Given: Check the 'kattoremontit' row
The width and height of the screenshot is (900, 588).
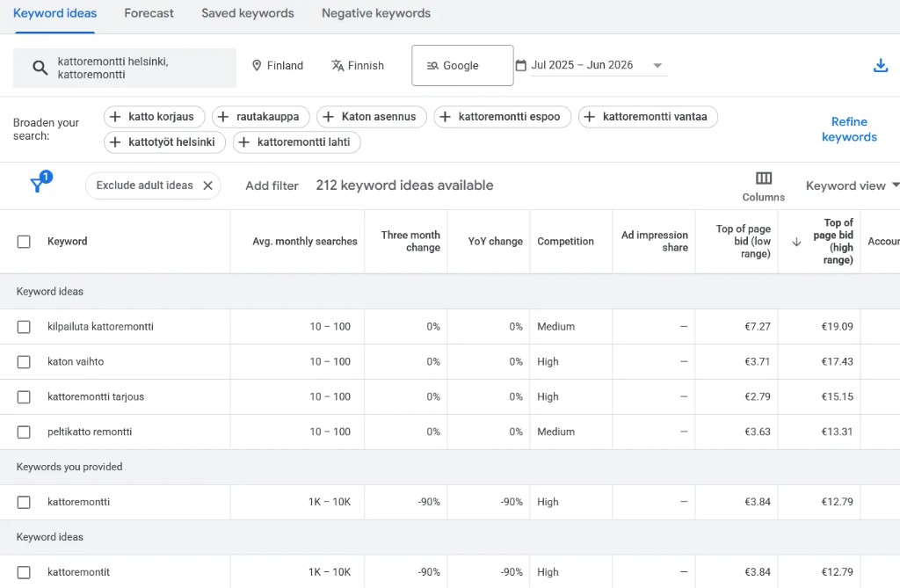Looking at the screenshot, I should 24,572.
